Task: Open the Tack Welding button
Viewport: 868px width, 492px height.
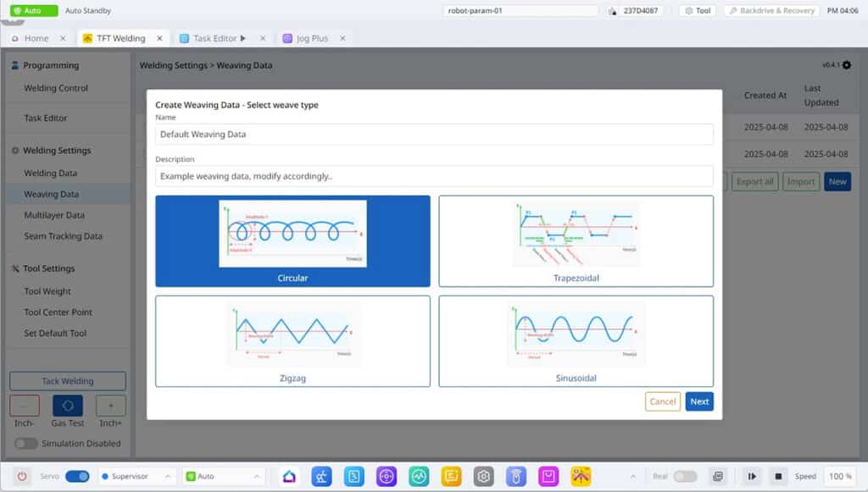Action: click(x=68, y=381)
